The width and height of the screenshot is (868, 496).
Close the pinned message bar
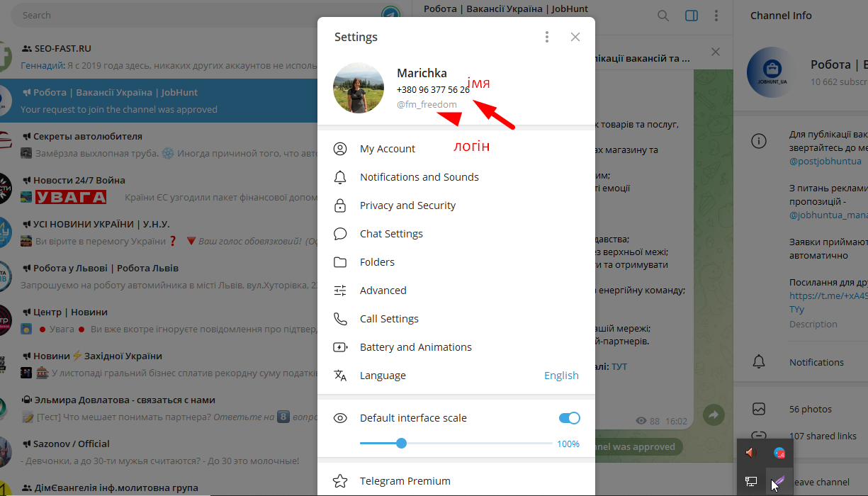click(x=716, y=52)
